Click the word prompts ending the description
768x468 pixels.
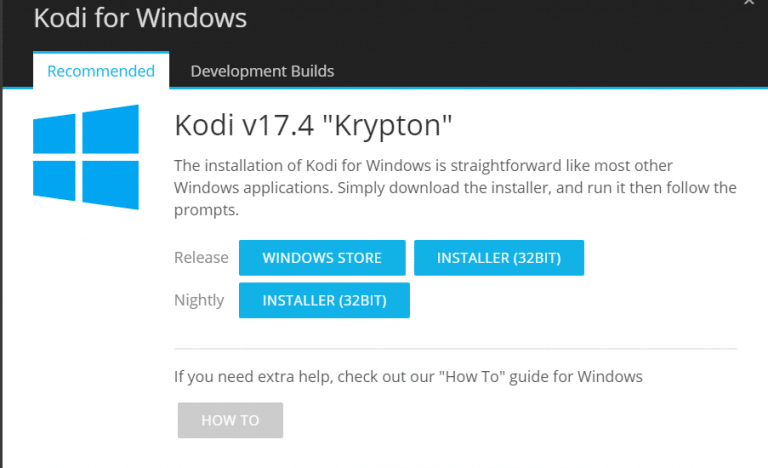[206, 210]
